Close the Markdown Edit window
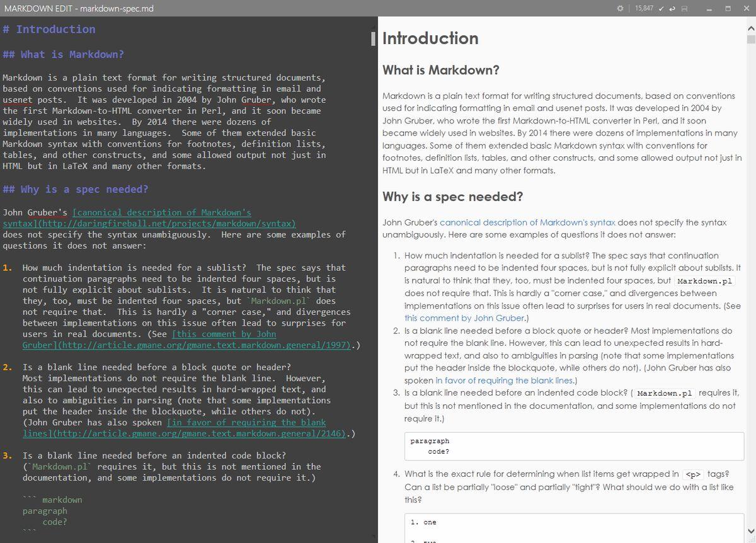Image resolution: width=756 pixels, height=543 pixels. pyautogui.click(x=746, y=8)
